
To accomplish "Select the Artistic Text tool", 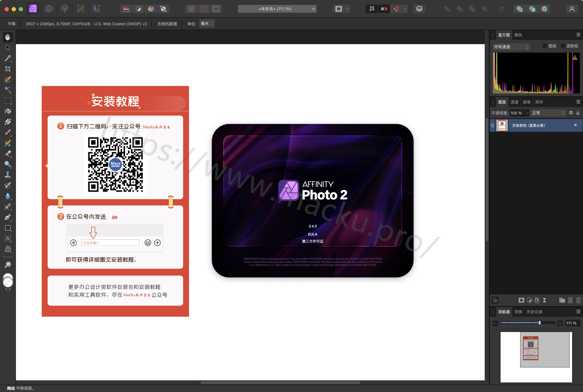I will (8, 239).
